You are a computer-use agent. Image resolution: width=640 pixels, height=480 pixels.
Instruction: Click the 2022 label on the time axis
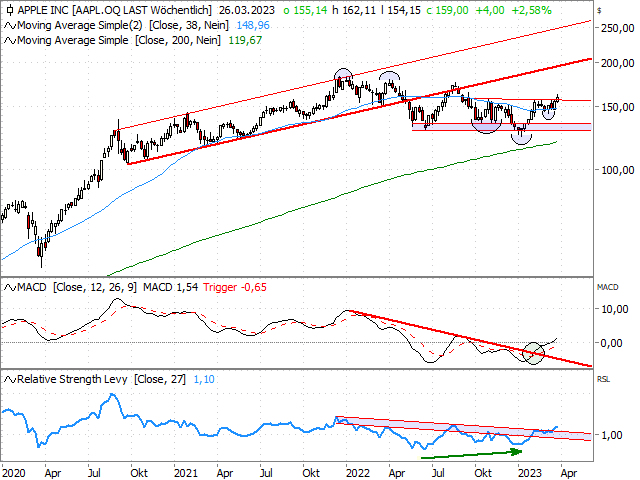(x=358, y=473)
